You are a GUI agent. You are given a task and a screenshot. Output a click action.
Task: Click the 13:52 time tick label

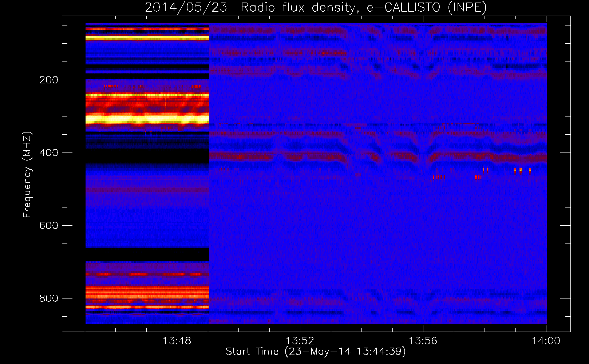300,341
